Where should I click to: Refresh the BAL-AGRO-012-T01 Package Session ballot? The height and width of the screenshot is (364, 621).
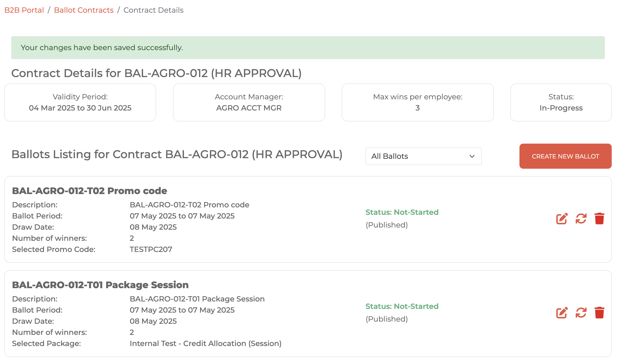[581, 313]
